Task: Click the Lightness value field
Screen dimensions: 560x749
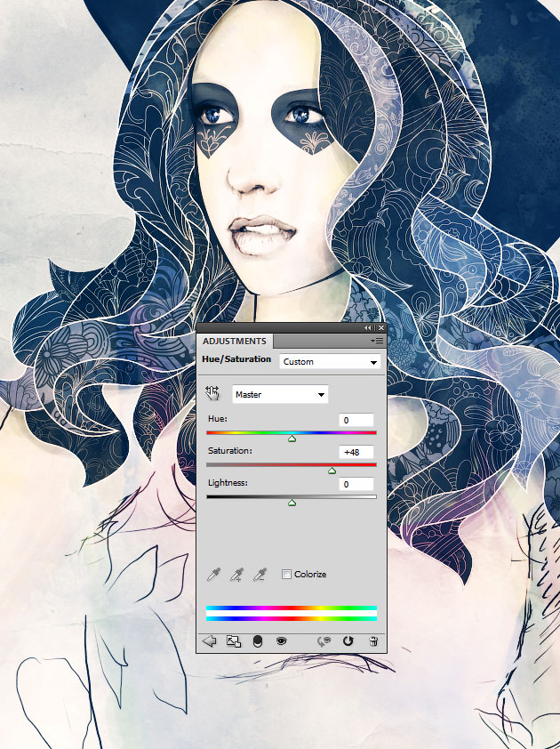Action: pos(356,484)
